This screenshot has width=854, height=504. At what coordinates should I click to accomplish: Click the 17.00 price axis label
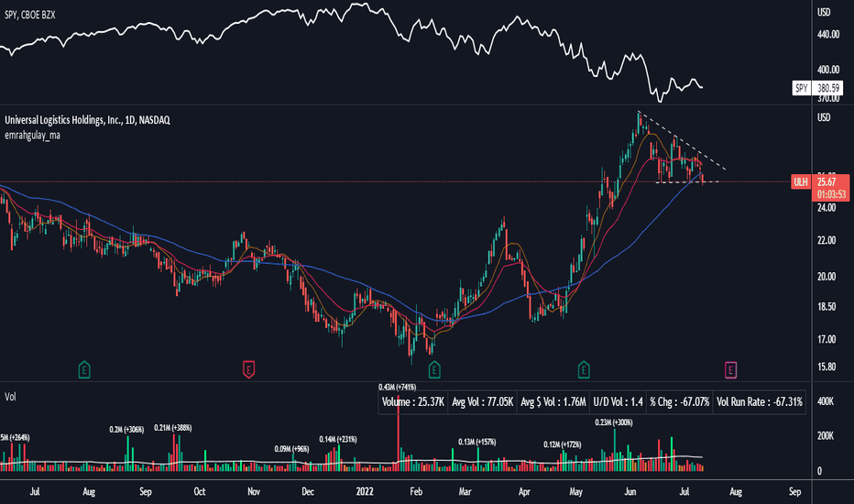pyautogui.click(x=827, y=339)
